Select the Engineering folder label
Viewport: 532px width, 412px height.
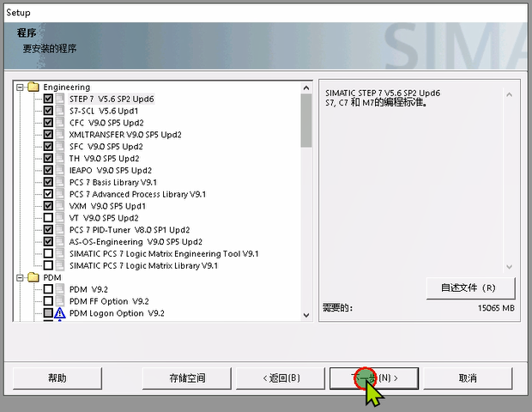click(x=67, y=88)
